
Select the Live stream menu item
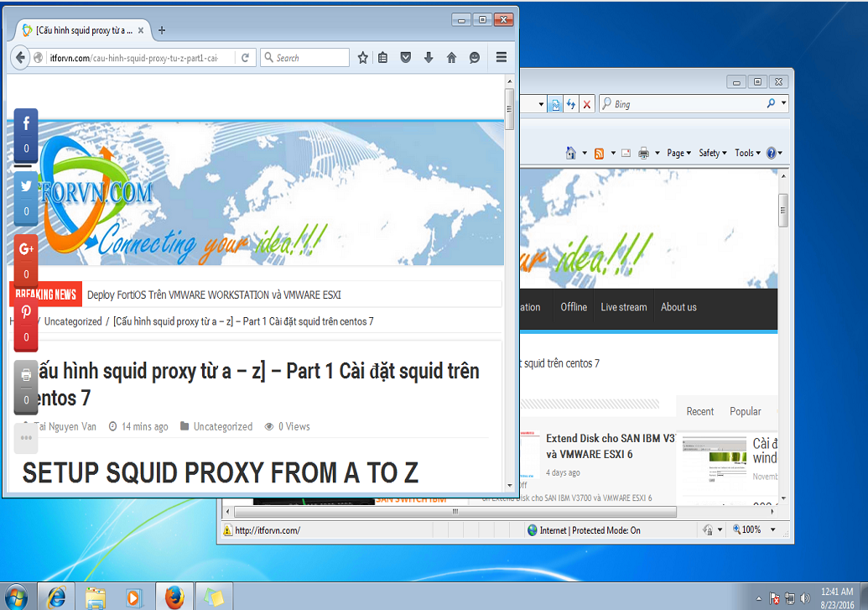(x=623, y=307)
